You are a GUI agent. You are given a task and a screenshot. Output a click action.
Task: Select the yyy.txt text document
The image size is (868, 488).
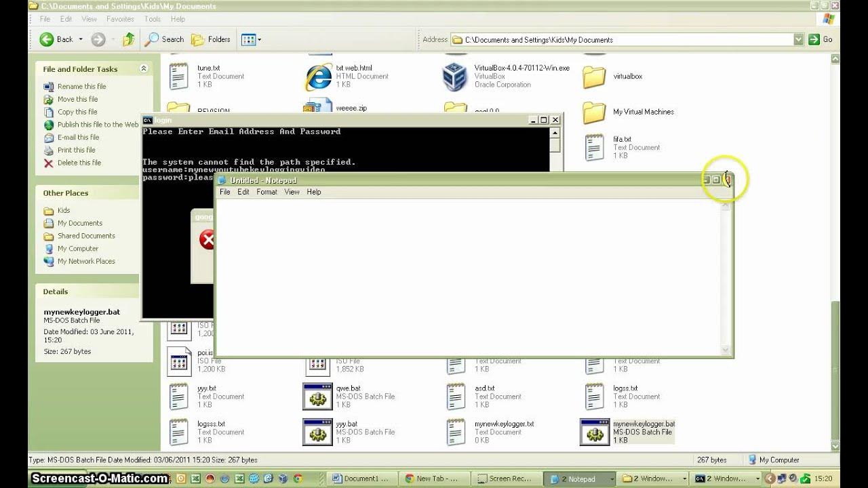click(178, 396)
